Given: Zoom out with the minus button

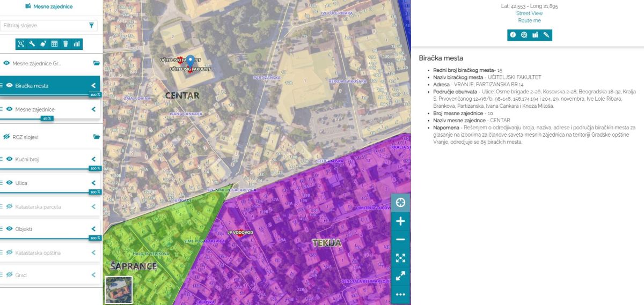Looking at the screenshot, I should coord(400,240).
